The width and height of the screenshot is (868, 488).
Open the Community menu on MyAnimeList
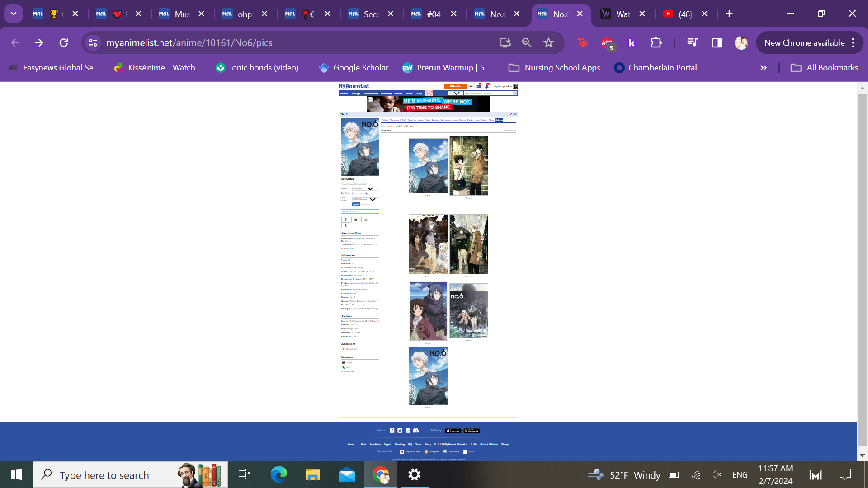[371, 94]
